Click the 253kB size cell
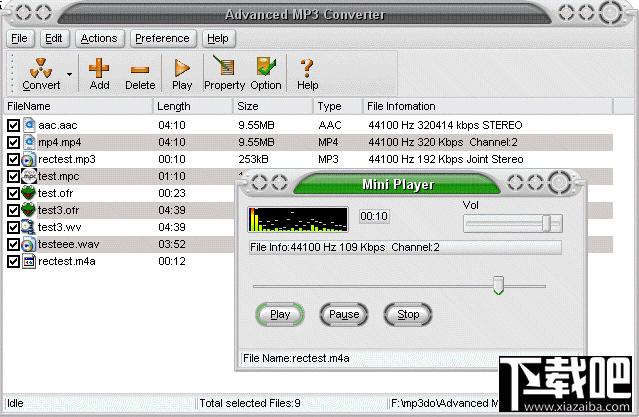The image size is (639, 417). pos(253,159)
